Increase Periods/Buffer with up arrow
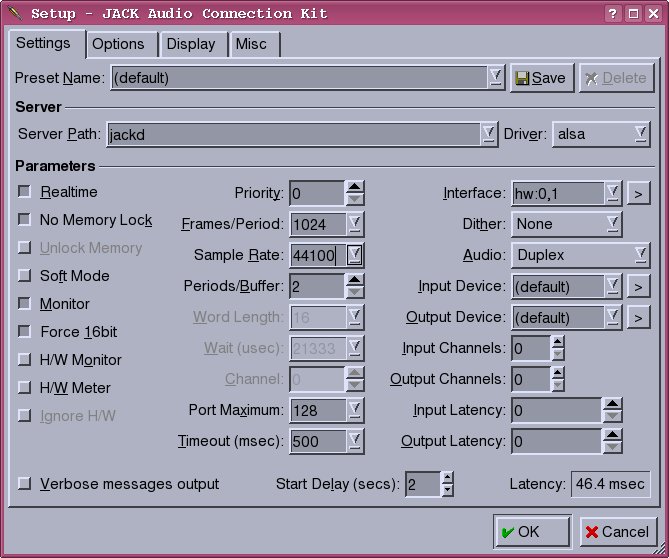The image size is (669, 558). point(354,280)
